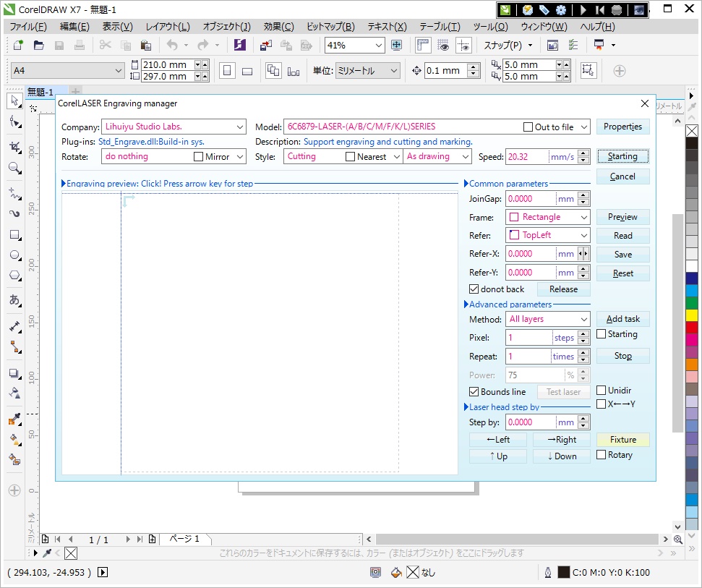Toggle the Mirror checkbox

pyautogui.click(x=198, y=157)
